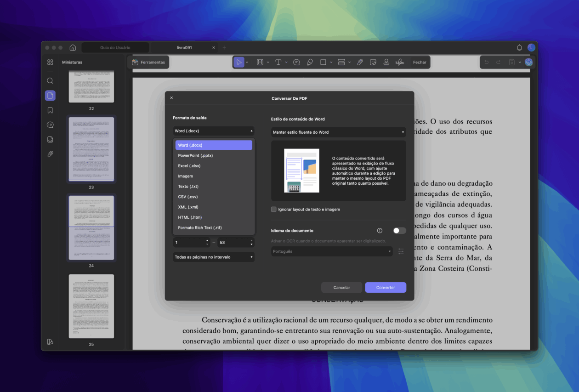Click Fechar in the annotation toolbar
The width and height of the screenshot is (579, 392).
(420, 62)
